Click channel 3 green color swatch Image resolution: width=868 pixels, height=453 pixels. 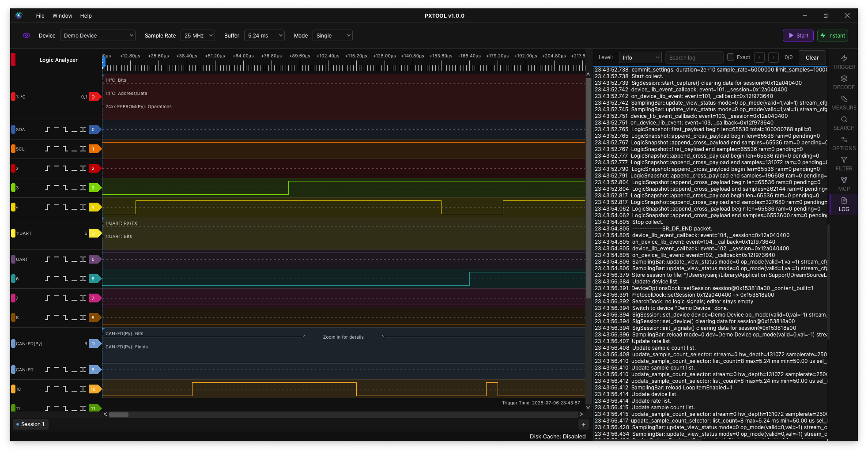coord(13,188)
